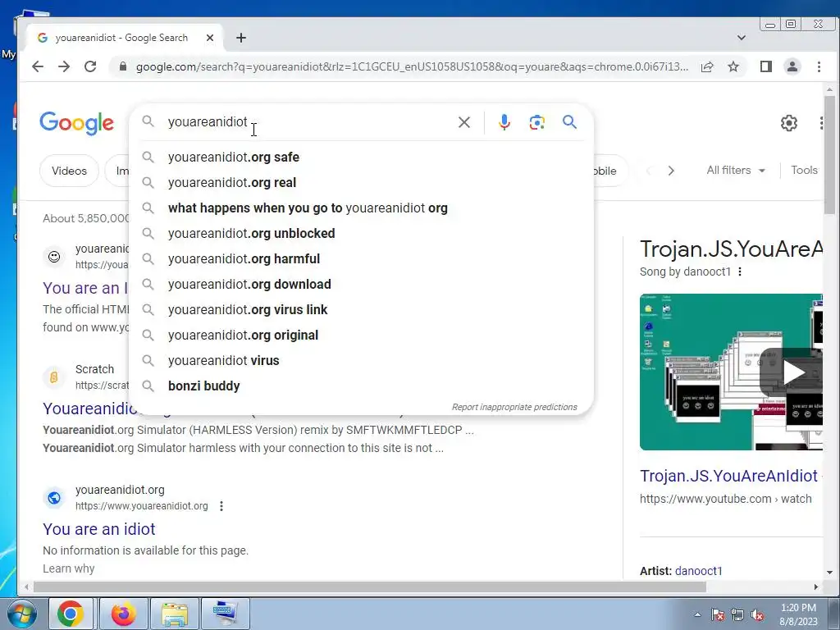Search by voice microphone icon
Viewport: 840px width, 630px height.
pos(504,122)
